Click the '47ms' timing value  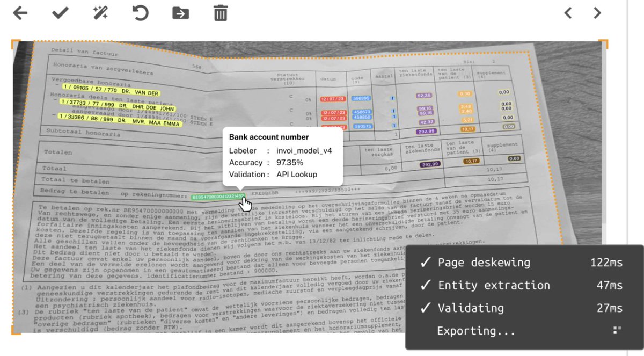610,285
